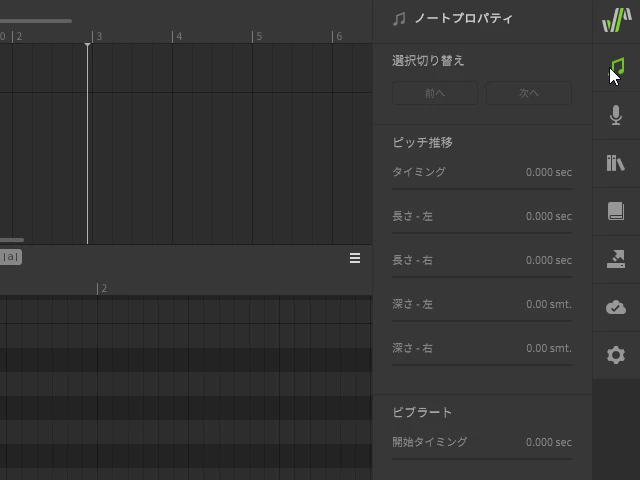Open the Dictionary panel book icon

(616, 211)
